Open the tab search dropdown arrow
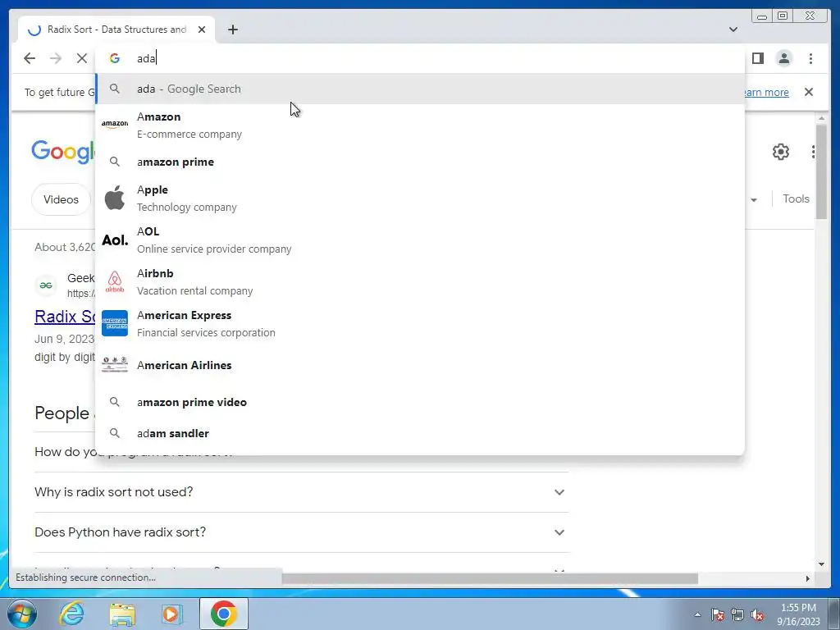This screenshot has width=840, height=630. [x=733, y=30]
